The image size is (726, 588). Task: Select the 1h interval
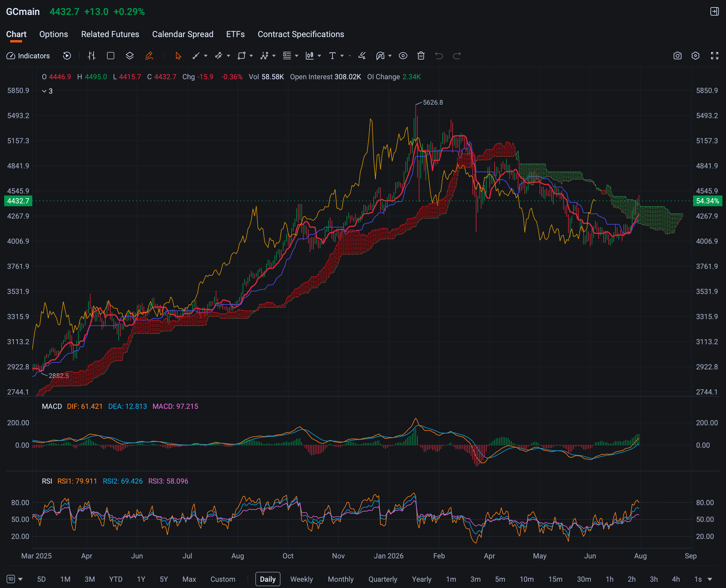(x=609, y=579)
